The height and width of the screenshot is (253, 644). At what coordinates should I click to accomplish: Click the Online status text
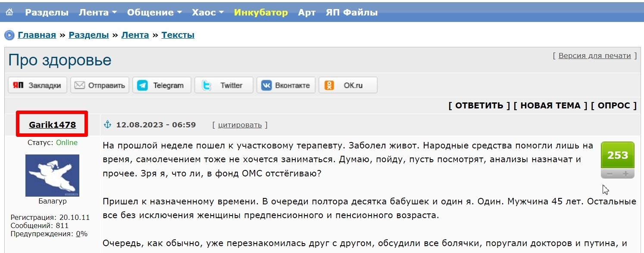[x=66, y=142]
